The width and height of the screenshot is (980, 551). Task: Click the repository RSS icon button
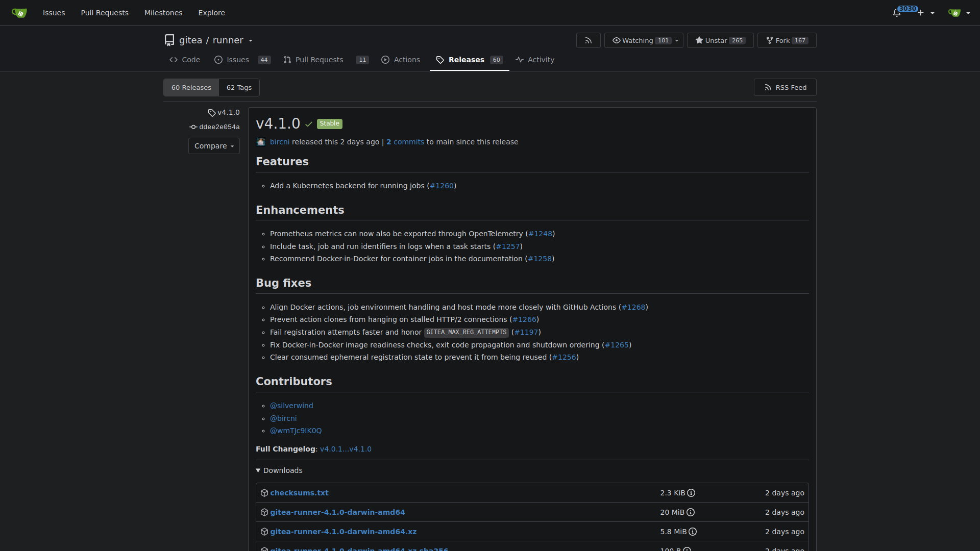[588, 40]
